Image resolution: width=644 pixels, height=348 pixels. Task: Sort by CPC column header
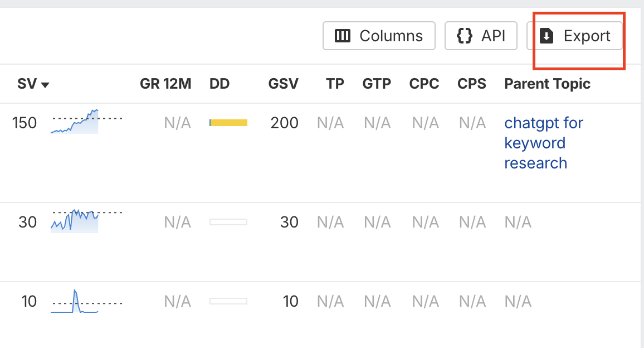pos(424,84)
